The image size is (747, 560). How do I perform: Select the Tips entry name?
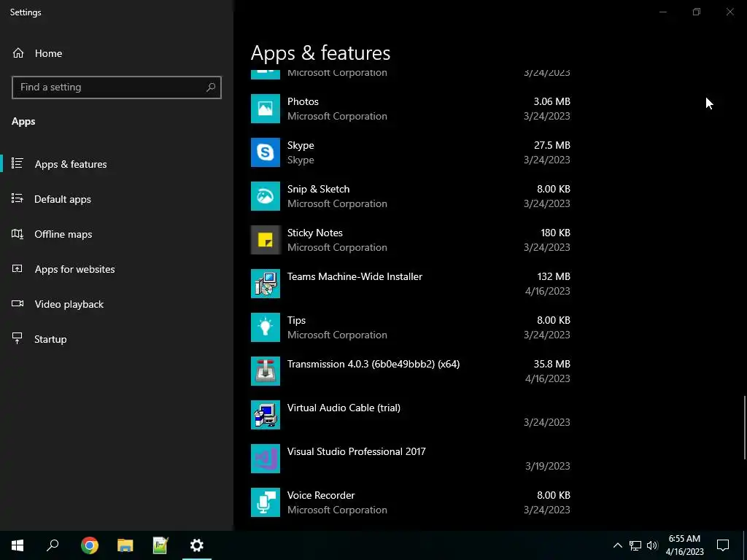click(x=296, y=321)
